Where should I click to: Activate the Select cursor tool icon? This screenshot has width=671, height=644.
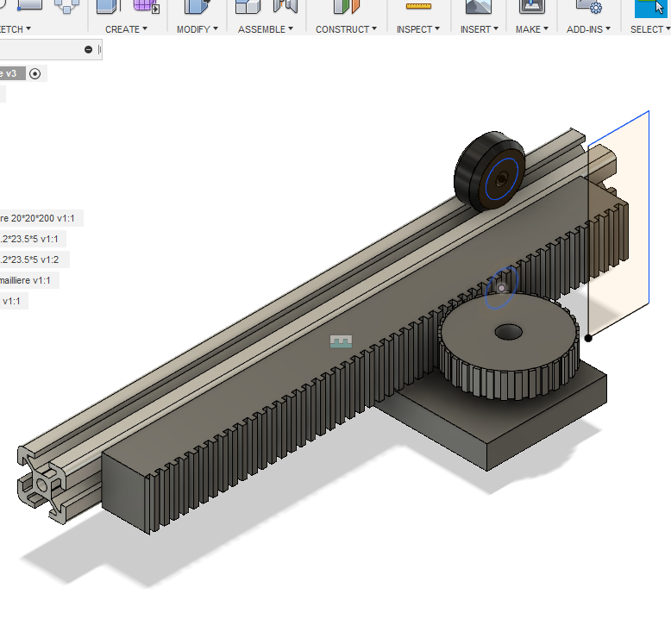pyautogui.click(x=649, y=7)
